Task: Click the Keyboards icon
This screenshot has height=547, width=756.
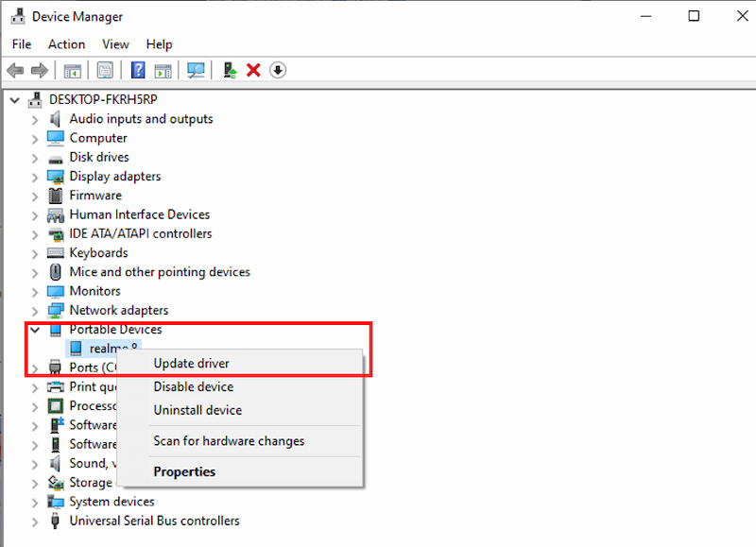Action: tap(56, 253)
